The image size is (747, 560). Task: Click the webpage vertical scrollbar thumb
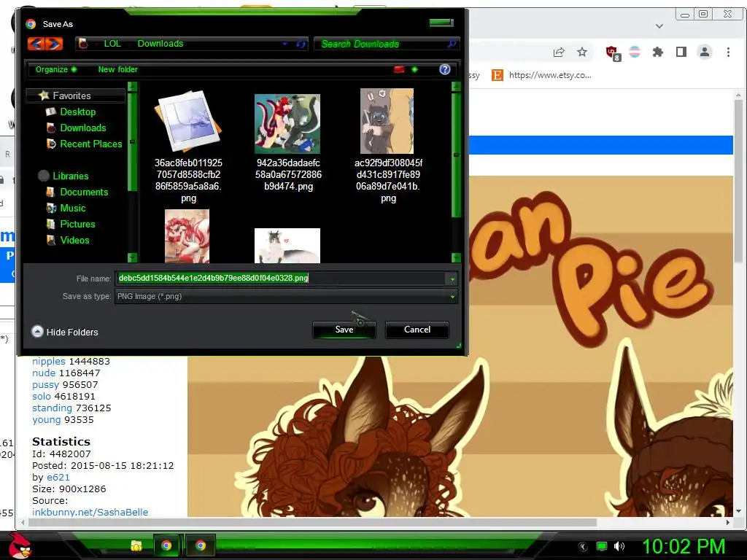click(738, 180)
